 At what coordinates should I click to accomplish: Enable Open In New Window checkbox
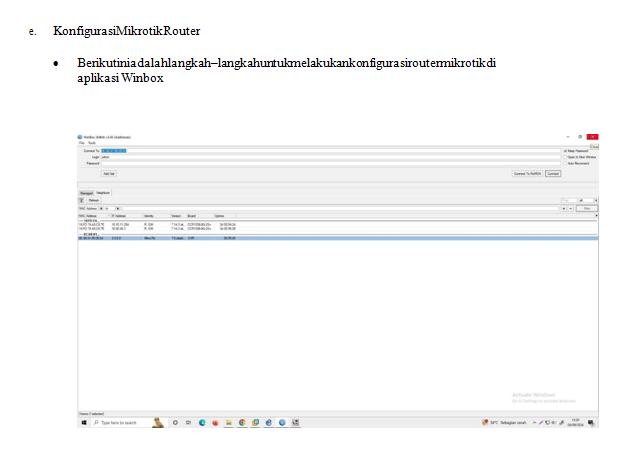point(566,157)
